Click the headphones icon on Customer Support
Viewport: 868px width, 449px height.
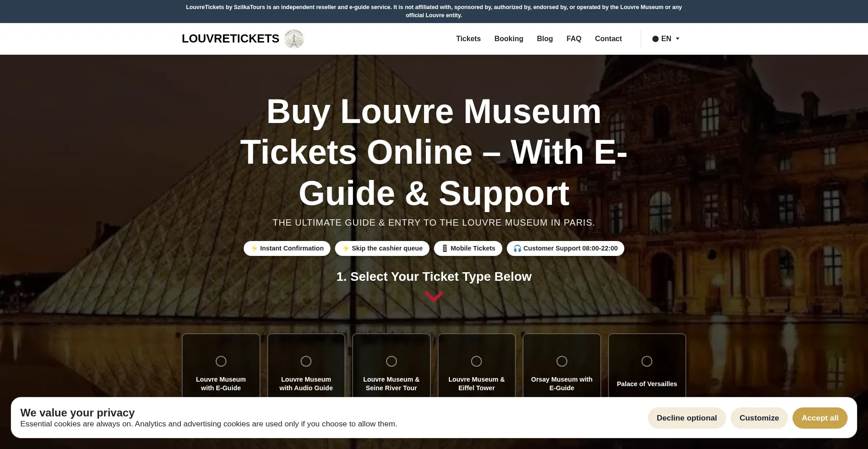point(518,248)
